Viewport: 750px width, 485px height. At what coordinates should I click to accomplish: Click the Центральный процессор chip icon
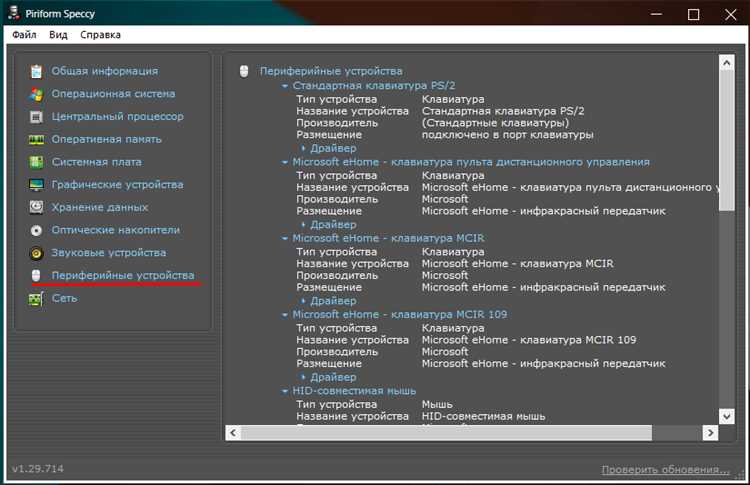(36, 117)
